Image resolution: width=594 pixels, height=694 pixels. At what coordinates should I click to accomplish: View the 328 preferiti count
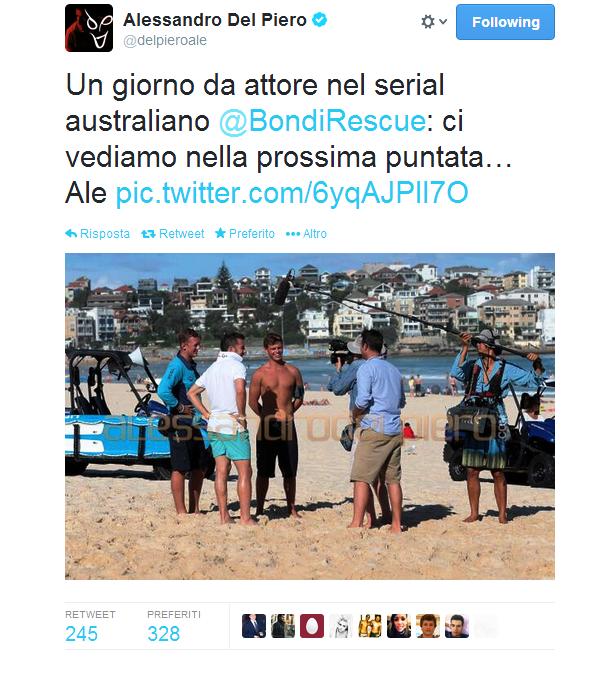[164, 634]
